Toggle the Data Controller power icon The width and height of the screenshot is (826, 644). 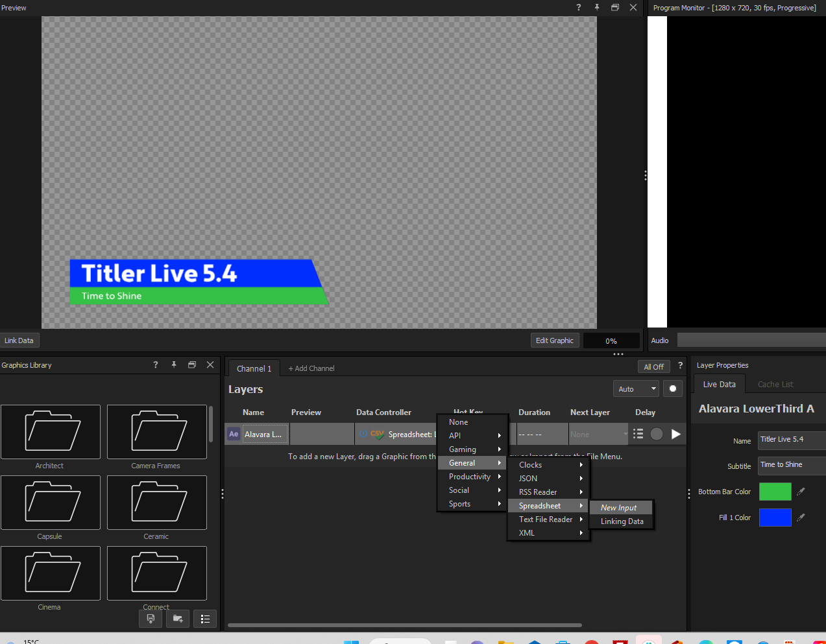(x=363, y=434)
